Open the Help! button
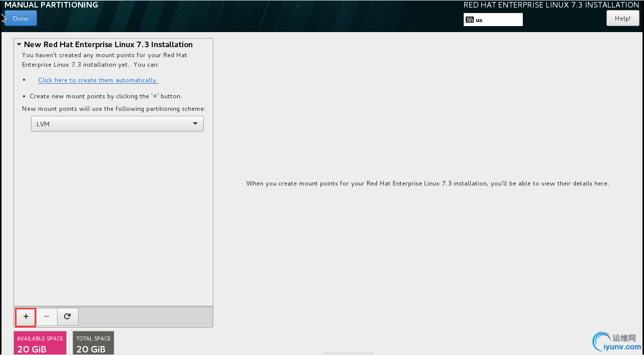The height and width of the screenshot is (355, 644). (x=622, y=19)
